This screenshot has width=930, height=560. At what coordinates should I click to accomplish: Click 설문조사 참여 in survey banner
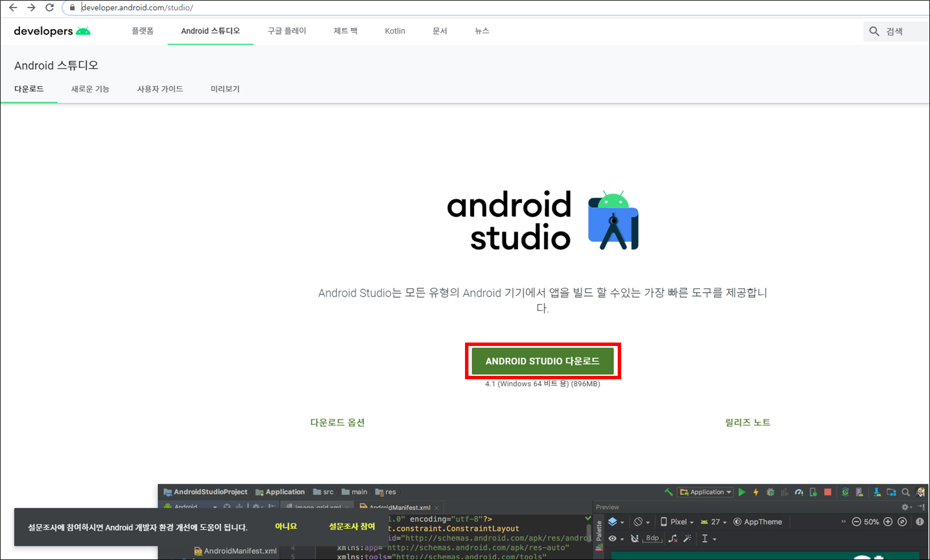point(352,526)
